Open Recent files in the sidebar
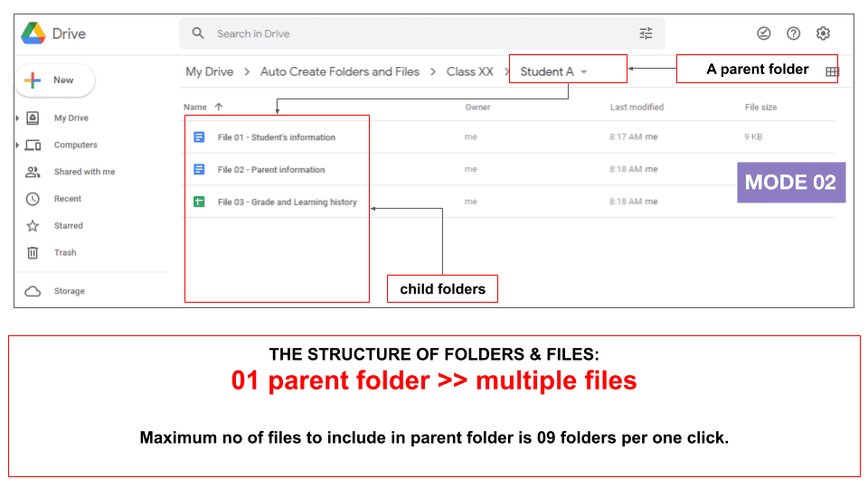 tap(67, 199)
